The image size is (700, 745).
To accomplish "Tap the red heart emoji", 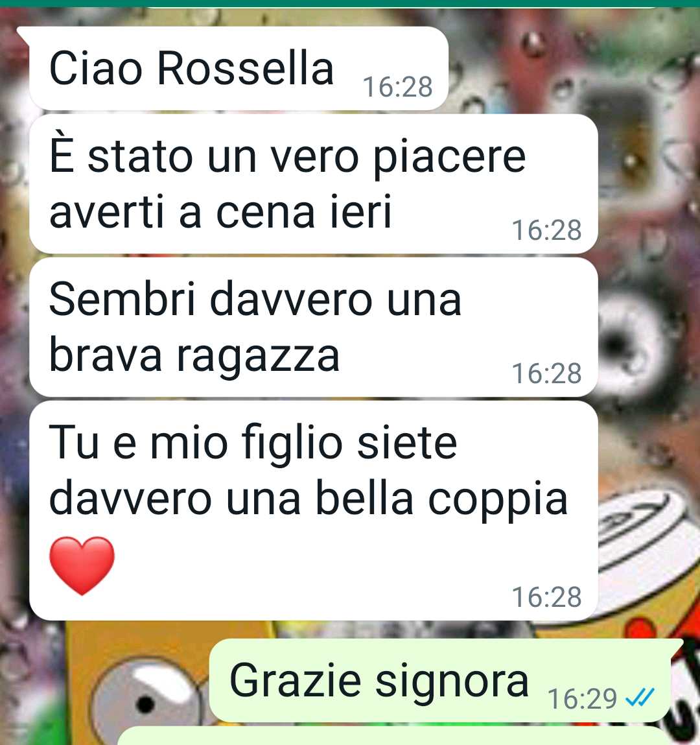I will click(82, 565).
